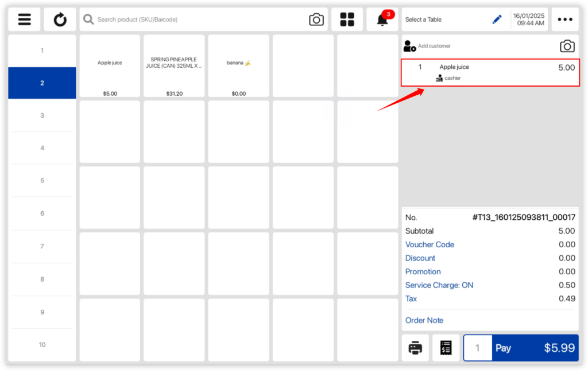Open the Discount link
Screen dimensions: 588x373
pos(420,258)
